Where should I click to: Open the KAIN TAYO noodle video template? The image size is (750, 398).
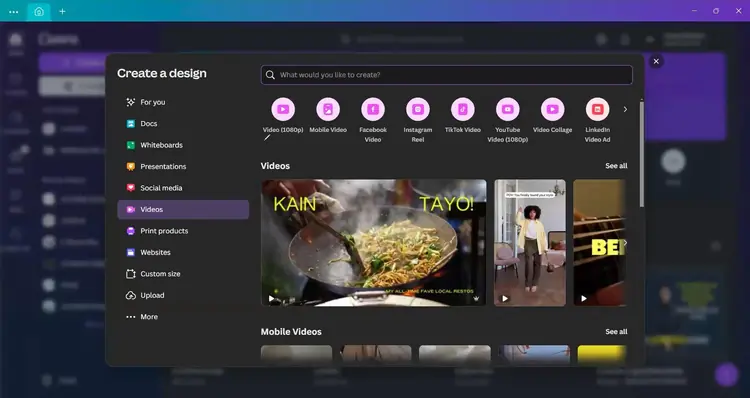(x=374, y=243)
